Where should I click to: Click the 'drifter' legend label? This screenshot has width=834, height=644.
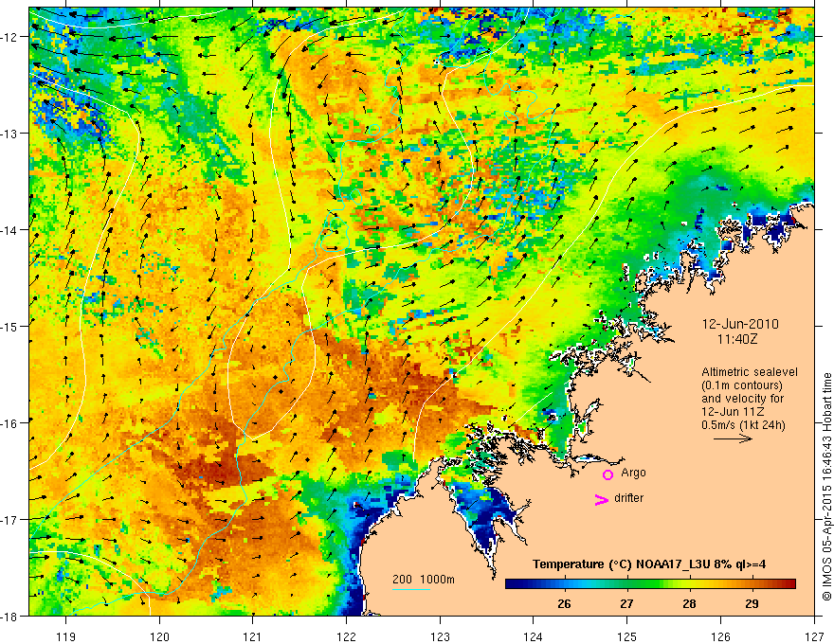click(x=628, y=498)
